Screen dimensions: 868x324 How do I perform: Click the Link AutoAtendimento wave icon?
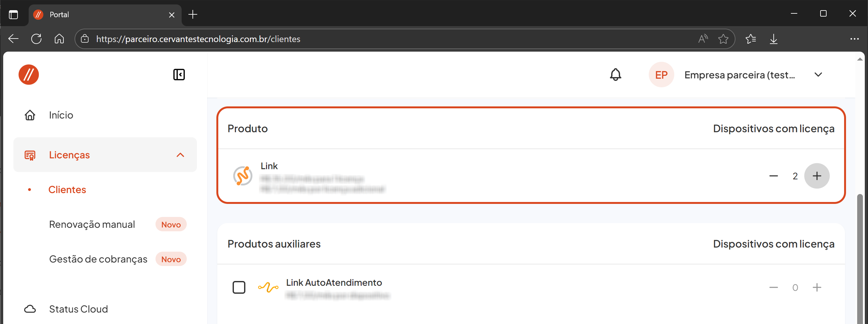tap(268, 287)
